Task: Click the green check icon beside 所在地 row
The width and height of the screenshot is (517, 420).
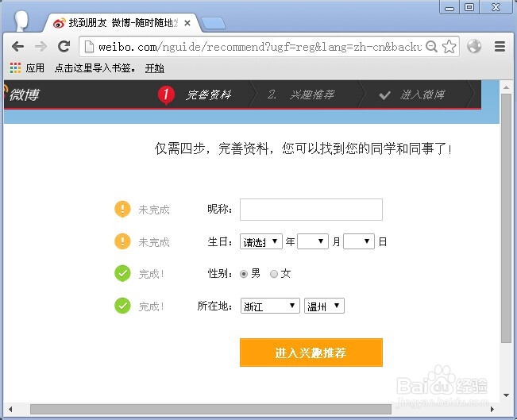Action: (x=122, y=306)
